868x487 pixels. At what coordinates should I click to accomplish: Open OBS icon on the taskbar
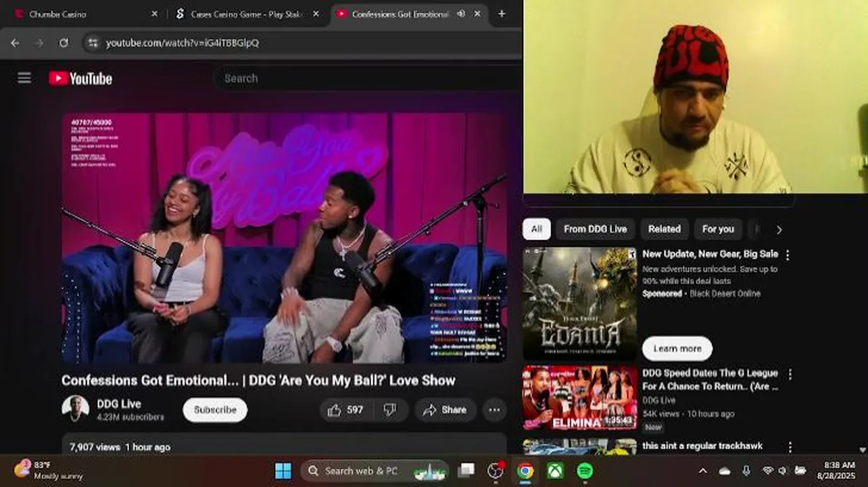[x=496, y=470]
